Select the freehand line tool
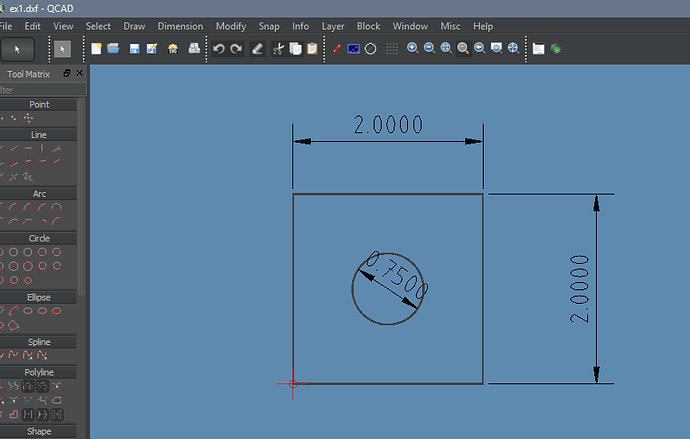The width and height of the screenshot is (690, 439). point(28,177)
